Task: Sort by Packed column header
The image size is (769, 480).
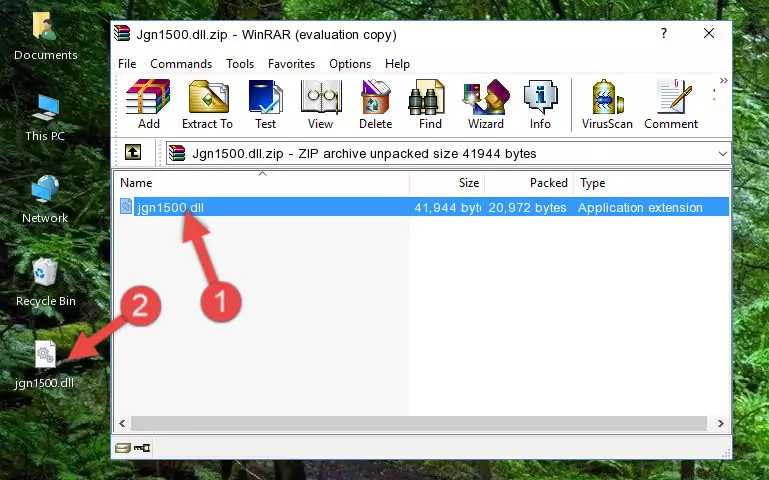Action: point(529,183)
